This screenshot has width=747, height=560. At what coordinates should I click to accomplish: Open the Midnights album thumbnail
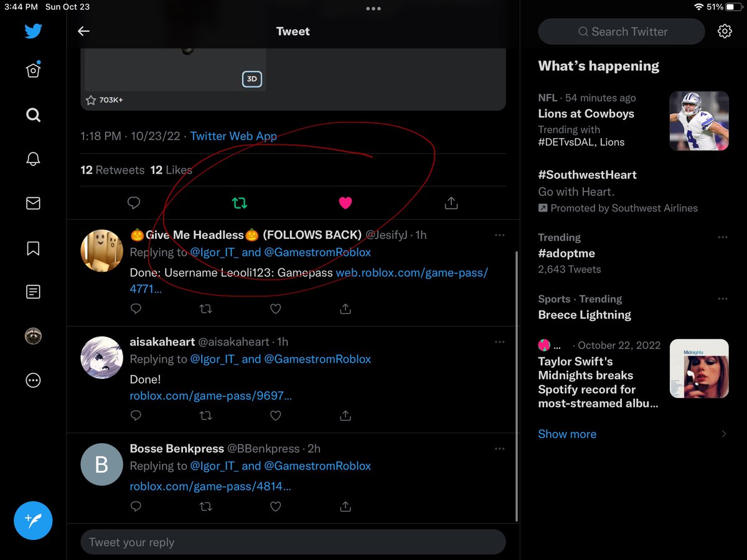699,368
